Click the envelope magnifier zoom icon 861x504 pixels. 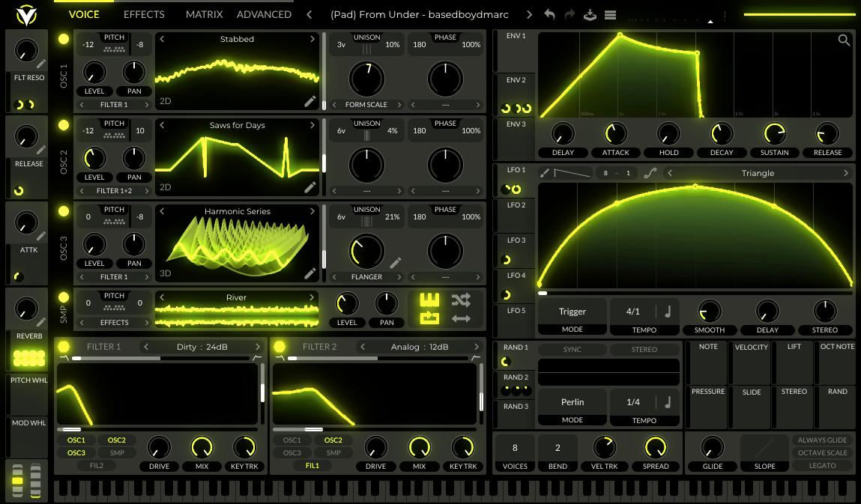(x=844, y=40)
